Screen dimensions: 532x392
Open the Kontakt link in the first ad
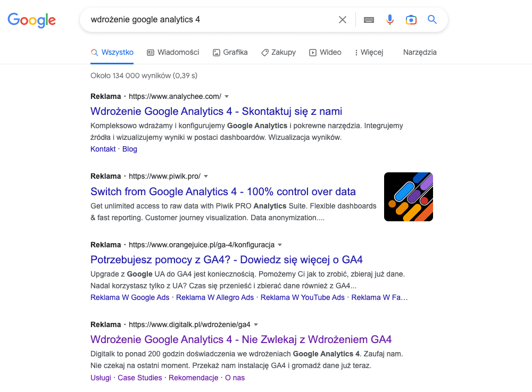[103, 149]
